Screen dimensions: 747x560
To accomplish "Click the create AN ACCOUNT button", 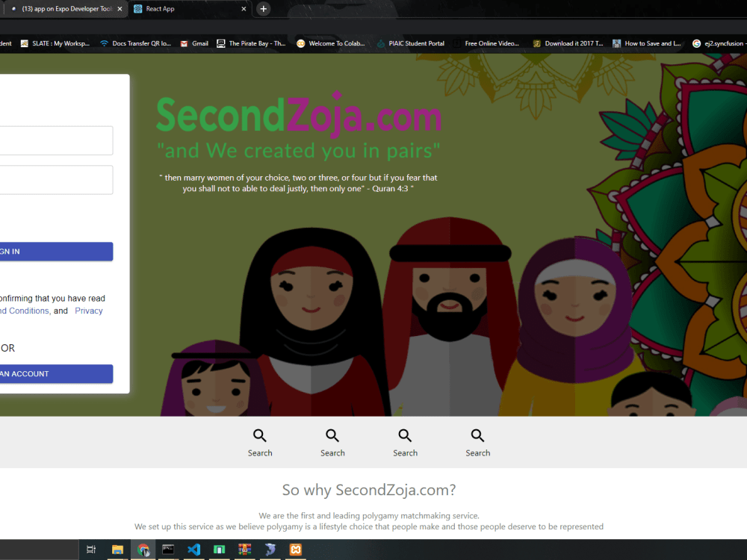I will 56,374.
